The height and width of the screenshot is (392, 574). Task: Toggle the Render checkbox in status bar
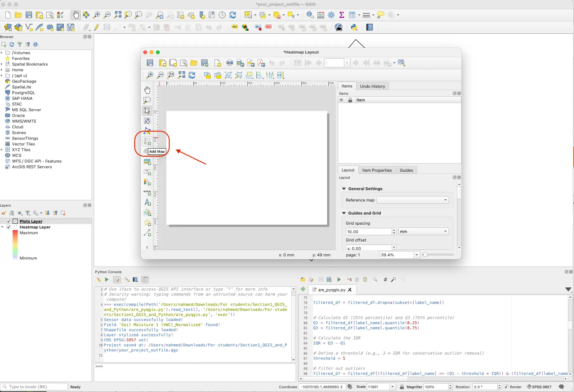click(x=506, y=387)
